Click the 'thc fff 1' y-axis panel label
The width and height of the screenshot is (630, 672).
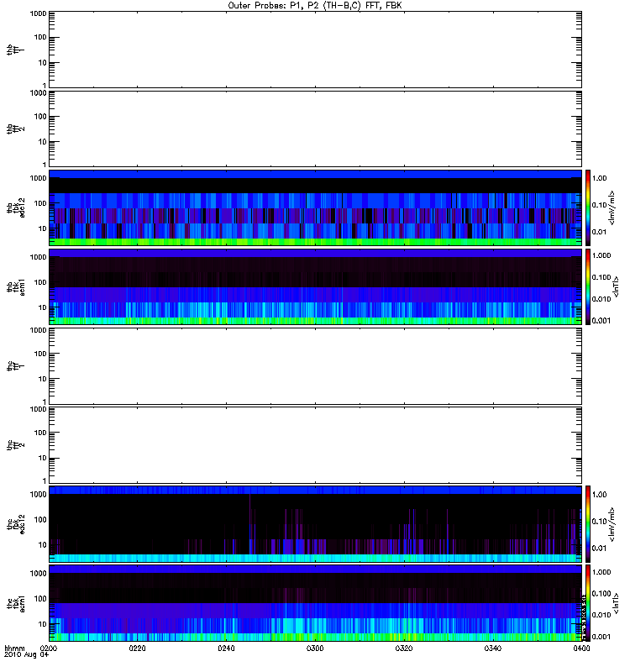[16, 366]
